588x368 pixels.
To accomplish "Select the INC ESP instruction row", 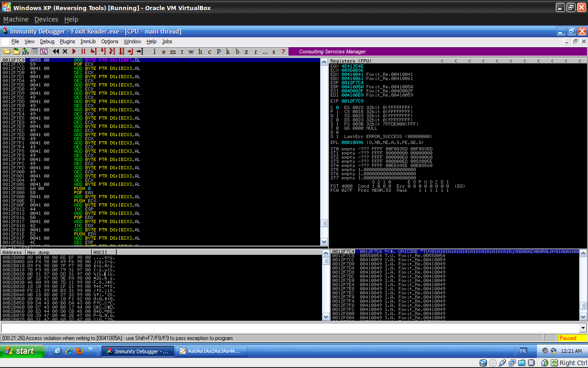I will tap(161, 209).
